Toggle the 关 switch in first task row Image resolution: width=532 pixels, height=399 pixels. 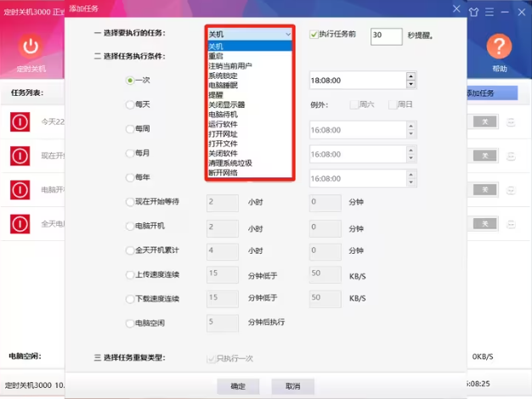pos(485,121)
